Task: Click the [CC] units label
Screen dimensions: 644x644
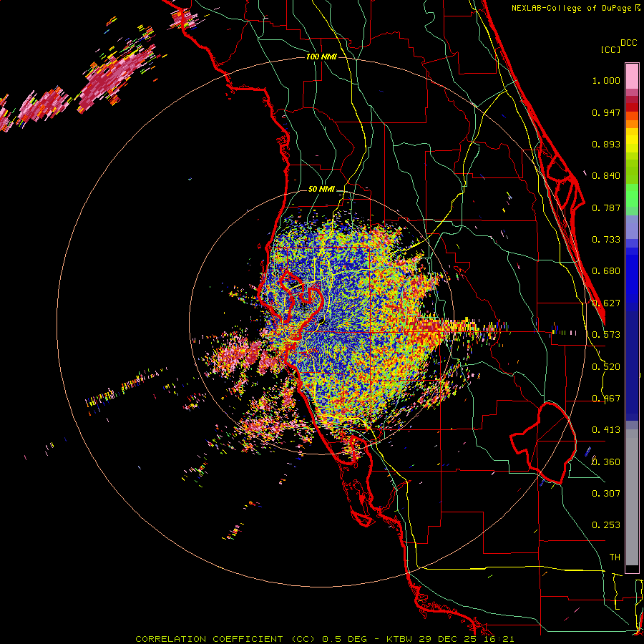Action: point(610,49)
